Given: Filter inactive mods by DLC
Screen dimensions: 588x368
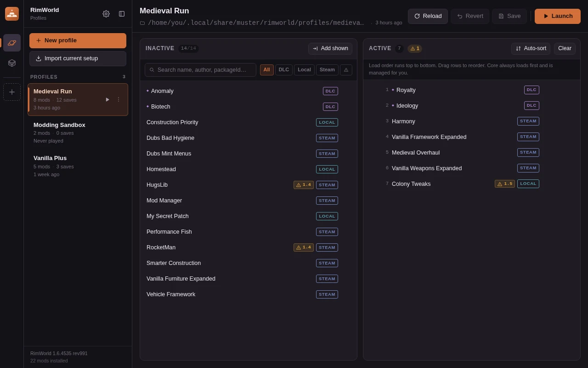Looking at the screenshot, I should (284, 70).
